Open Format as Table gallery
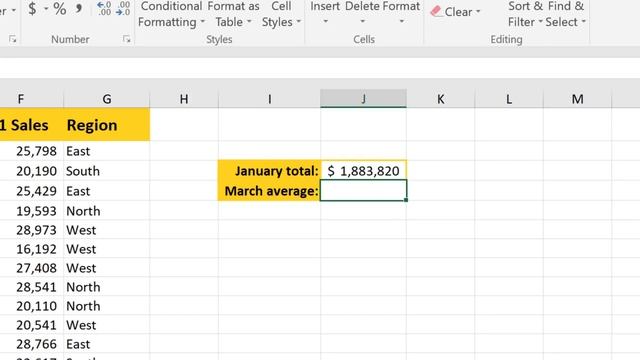This screenshot has width=640, height=360. [233, 14]
